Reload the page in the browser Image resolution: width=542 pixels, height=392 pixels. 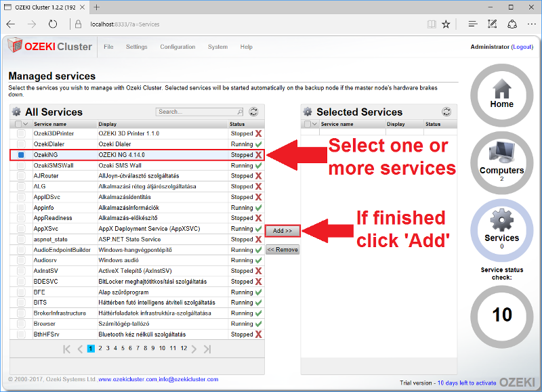point(53,24)
